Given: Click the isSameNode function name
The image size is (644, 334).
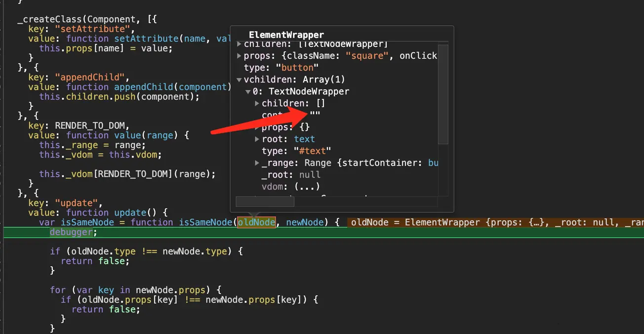Looking at the screenshot, I should coord(205,222).
